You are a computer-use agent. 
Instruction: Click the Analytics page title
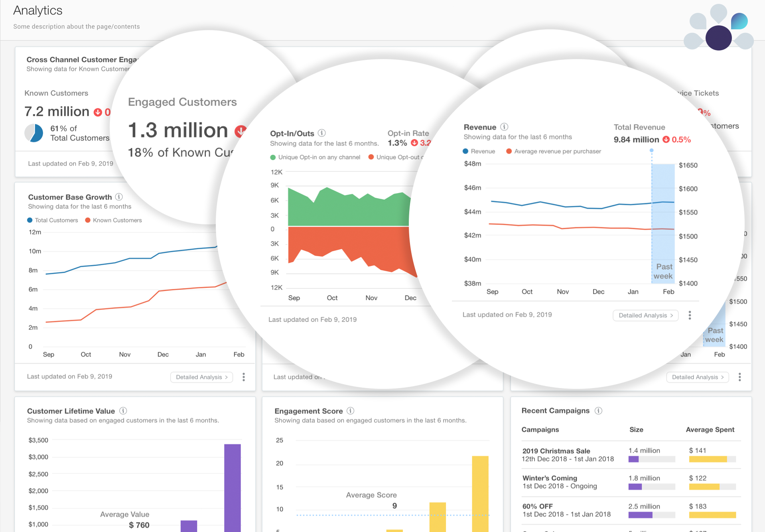click(38, 10)
